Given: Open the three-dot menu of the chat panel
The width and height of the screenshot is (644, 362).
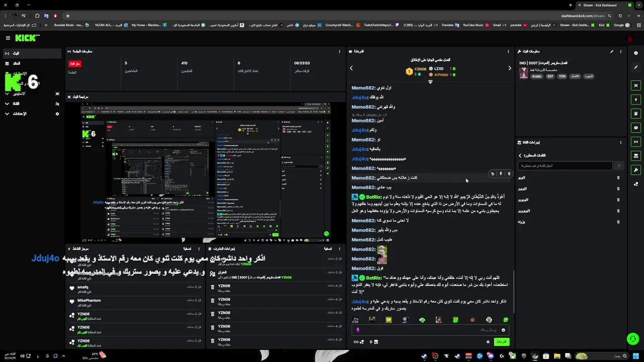Looking at the screenshot, I should point(508,51).
